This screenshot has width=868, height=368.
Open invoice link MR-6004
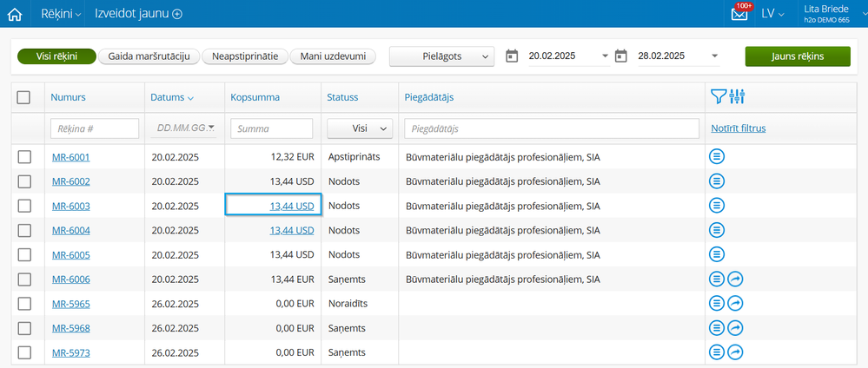click(x=70, y=230)
